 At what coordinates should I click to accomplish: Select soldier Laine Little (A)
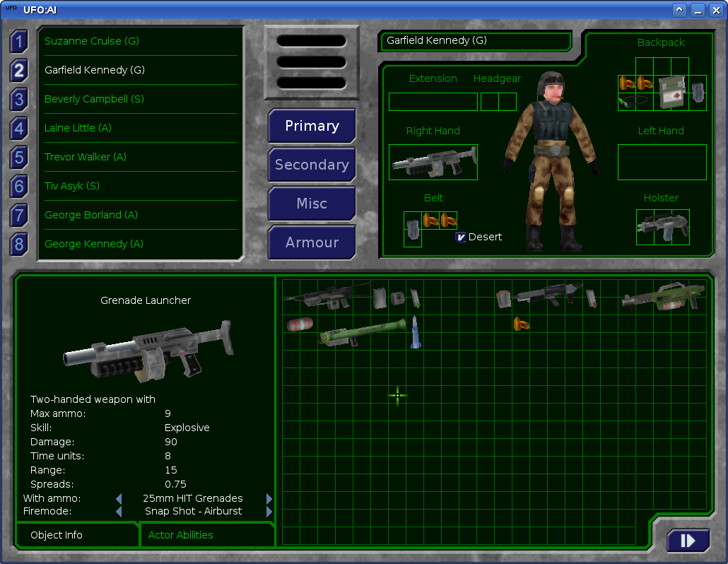click(141, 128)
